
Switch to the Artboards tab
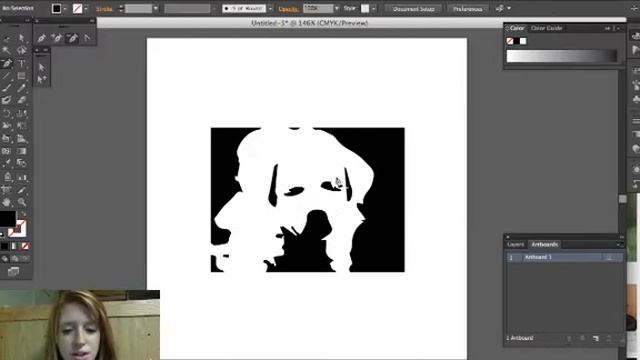pos(544,244)
